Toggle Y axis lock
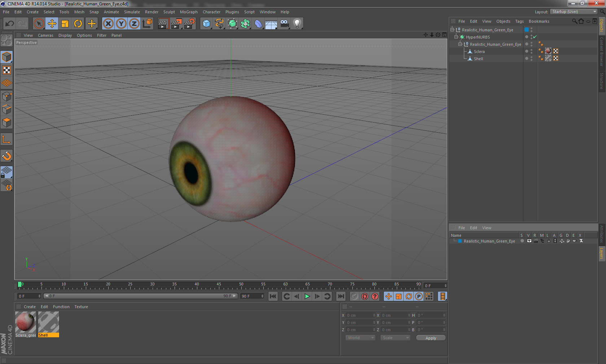The height and width of the screenshot is (364, 606). [121, 24]
